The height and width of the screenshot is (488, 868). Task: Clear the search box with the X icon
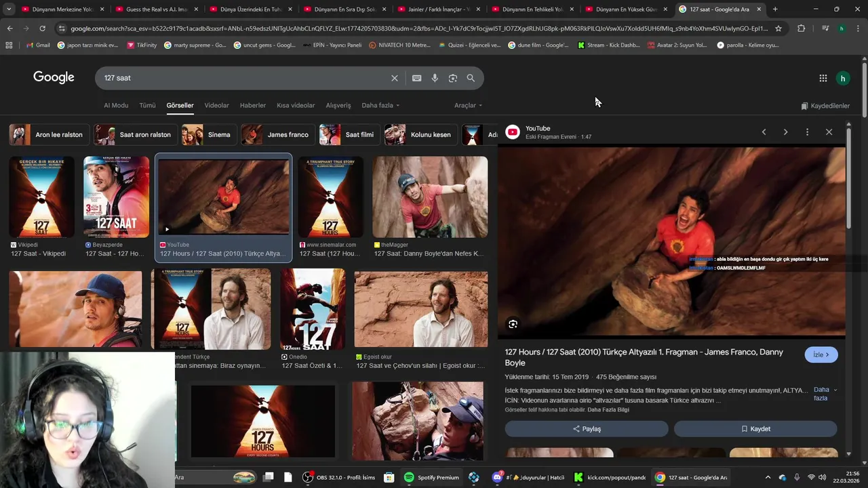tap(394, 78)
